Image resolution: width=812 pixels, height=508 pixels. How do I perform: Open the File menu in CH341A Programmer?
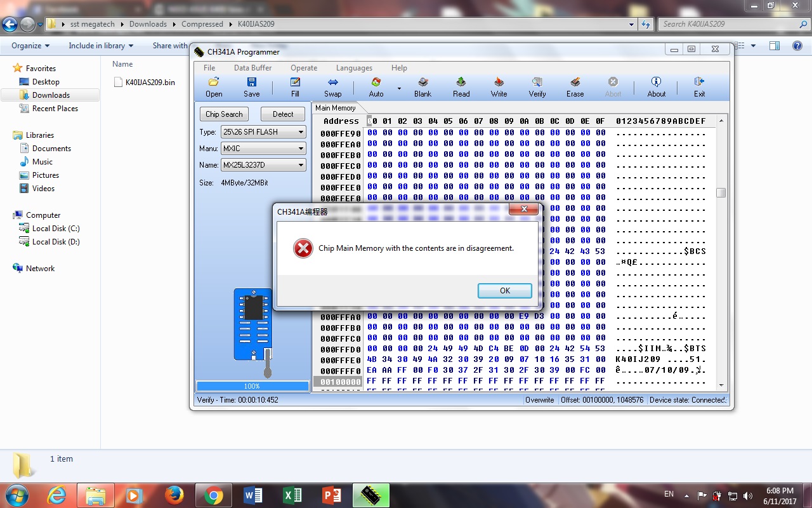(209, 68)
